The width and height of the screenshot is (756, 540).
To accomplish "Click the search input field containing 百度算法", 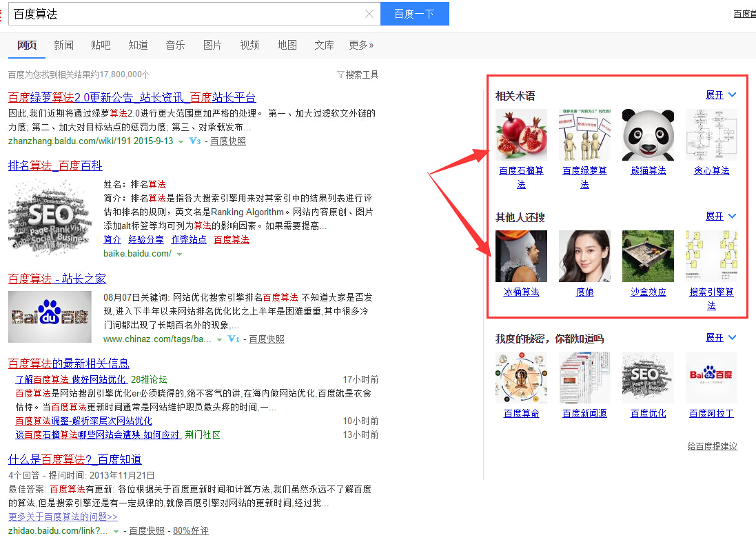I will pos(186,14).
